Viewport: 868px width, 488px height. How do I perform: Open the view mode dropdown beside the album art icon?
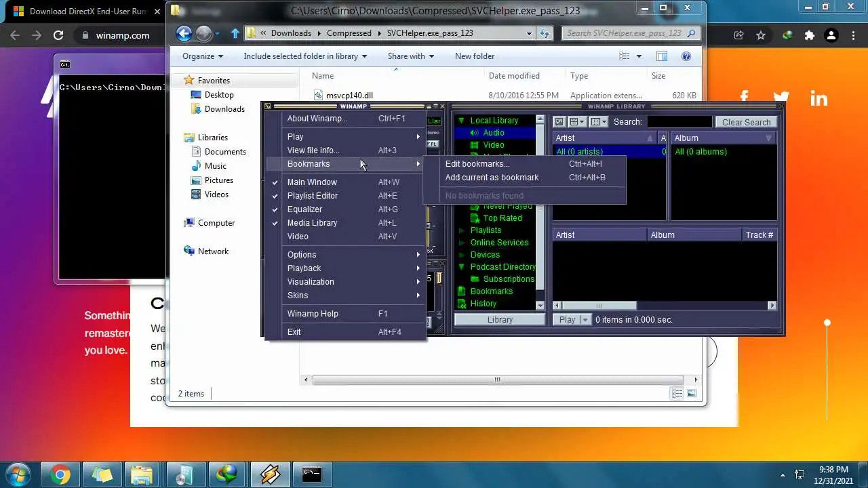pyautogui.click(x=577, y=122)
